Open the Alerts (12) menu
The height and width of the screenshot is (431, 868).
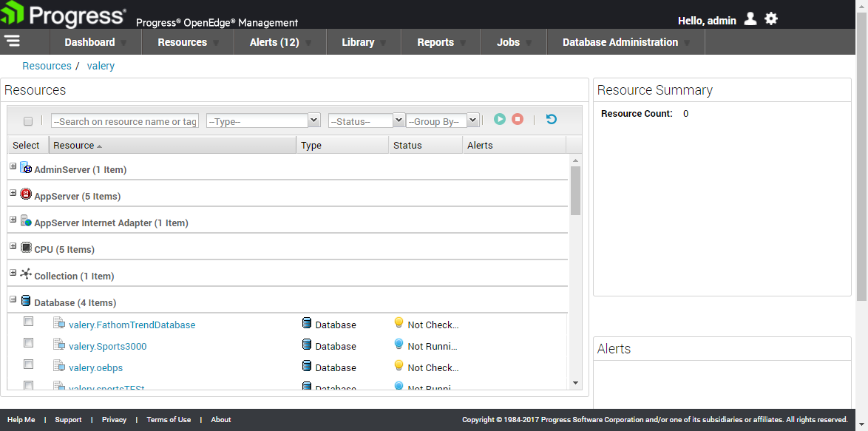[281, 42]
